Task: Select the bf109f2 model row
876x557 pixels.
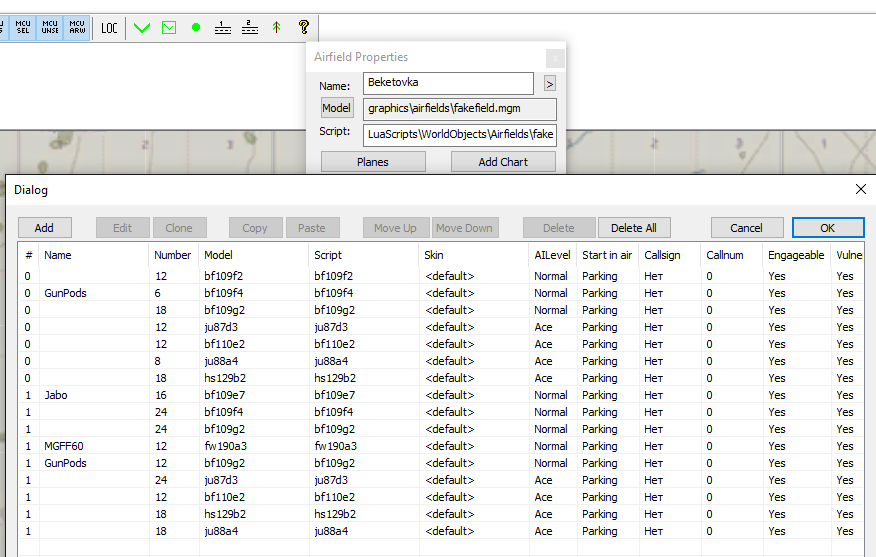Action: (441, 276)
